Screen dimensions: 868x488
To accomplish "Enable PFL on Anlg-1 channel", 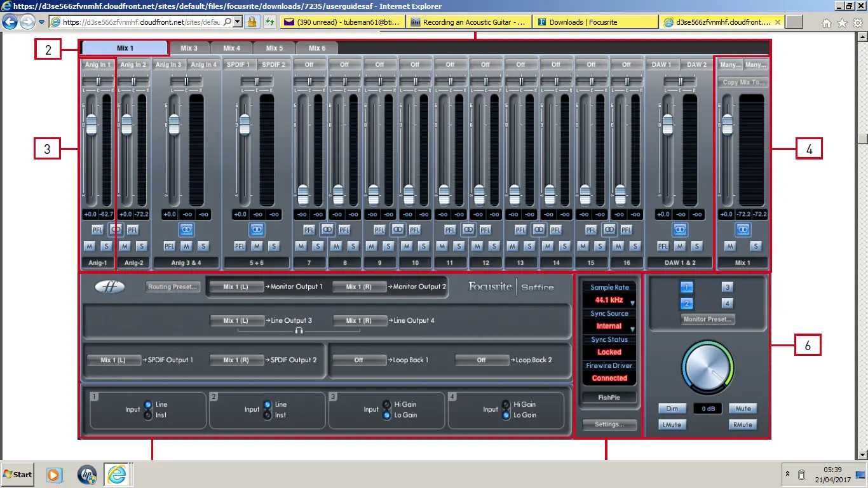I will [97, 229].
